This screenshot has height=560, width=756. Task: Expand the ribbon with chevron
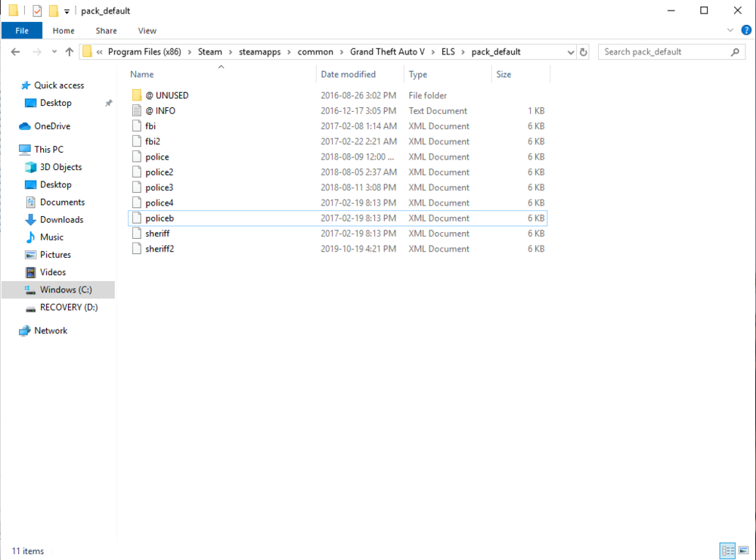tap(730, 30)
